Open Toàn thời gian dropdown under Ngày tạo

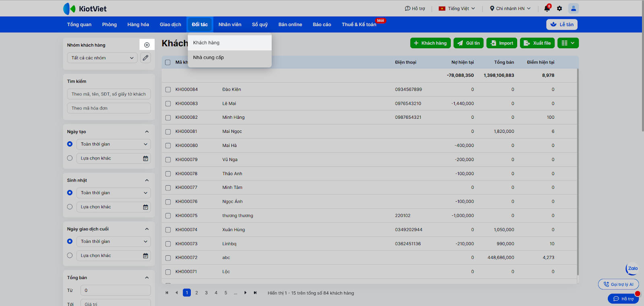click(114, 144)
